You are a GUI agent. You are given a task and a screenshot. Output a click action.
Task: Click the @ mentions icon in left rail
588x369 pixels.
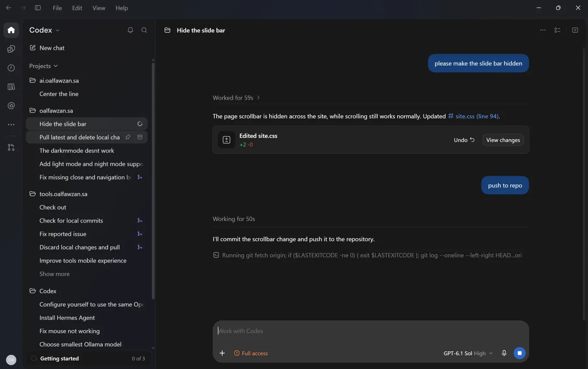tap(11, 106)
